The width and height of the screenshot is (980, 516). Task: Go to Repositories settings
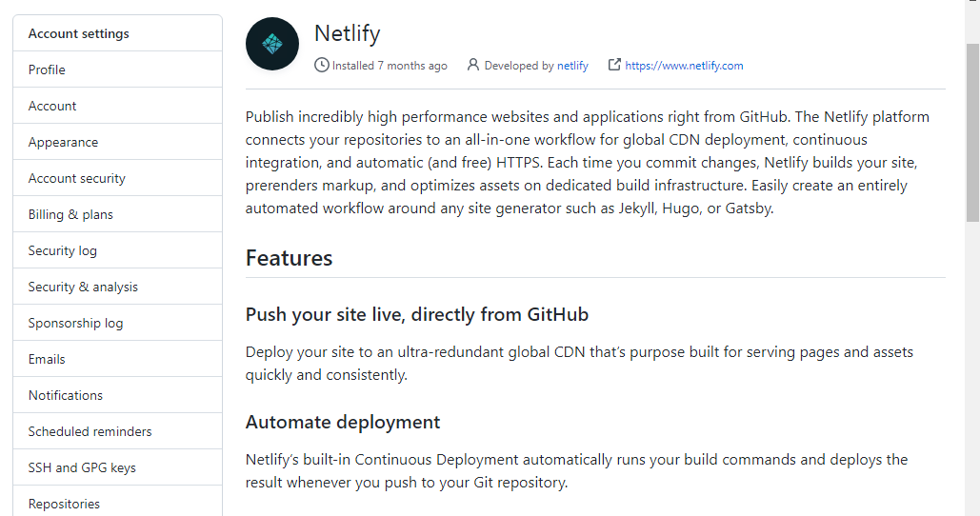(x=117, y=503)
